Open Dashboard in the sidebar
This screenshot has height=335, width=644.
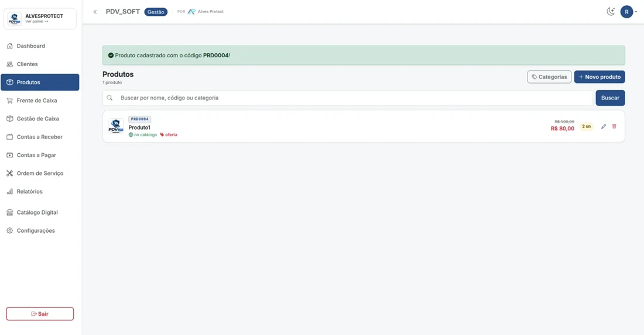click(40, 46)
